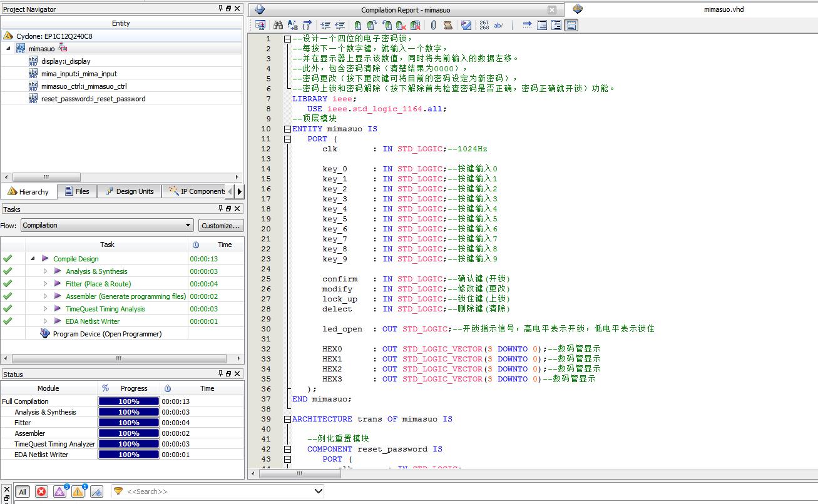Click mimasuo top-level hierarchy icon
Screen dimensions: 818x504
(21, 49)
